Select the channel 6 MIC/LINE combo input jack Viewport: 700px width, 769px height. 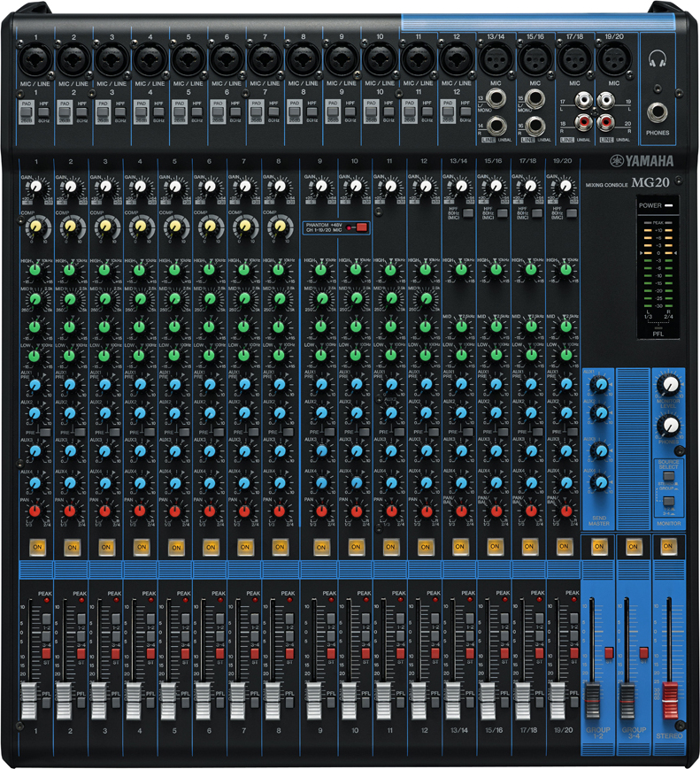tap(227, 59)
